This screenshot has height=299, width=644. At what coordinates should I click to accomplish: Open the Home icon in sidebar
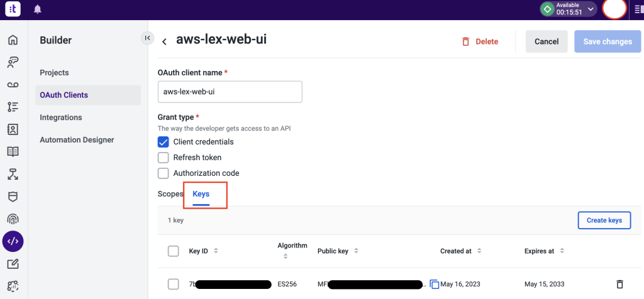(x=13, y=40)
